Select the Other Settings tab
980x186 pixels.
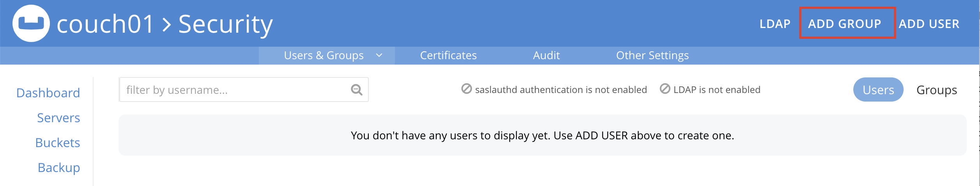pos(652,56)
